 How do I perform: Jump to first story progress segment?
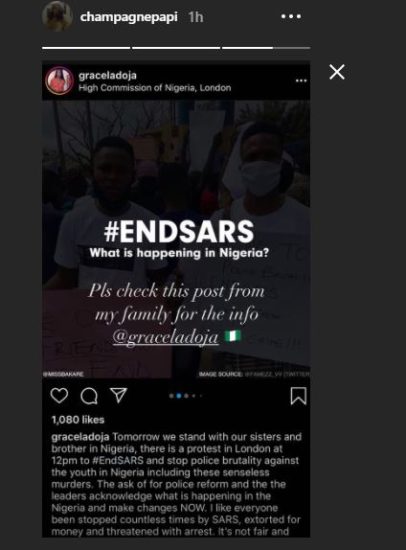pos(86,48)
